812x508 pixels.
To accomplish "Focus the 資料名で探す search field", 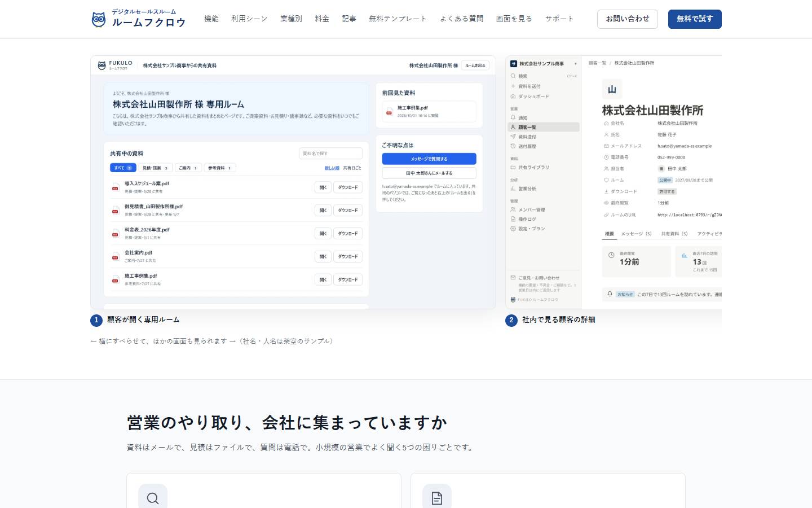I will coord(331,154).
